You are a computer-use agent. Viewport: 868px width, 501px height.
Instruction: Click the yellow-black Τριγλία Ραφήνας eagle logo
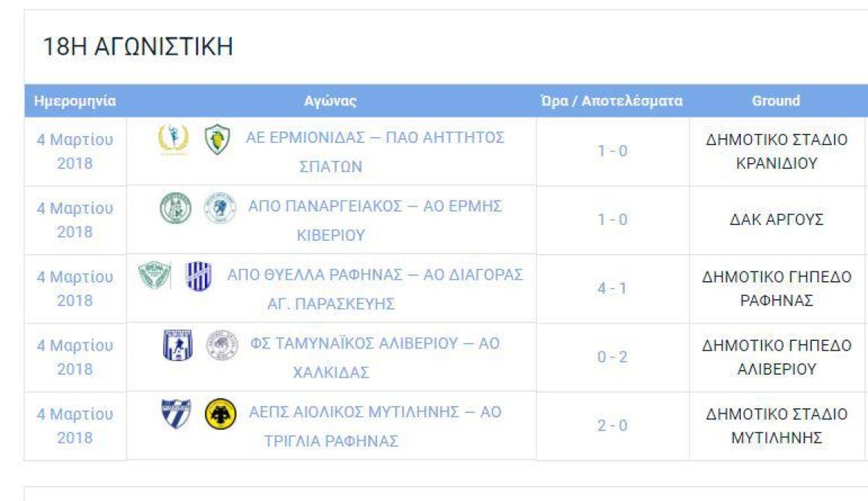point(220,414)
